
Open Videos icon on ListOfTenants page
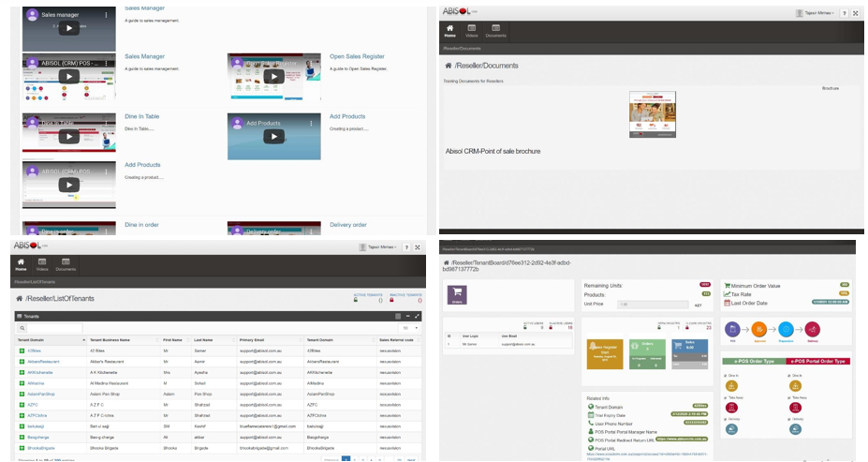coord(42,264)
